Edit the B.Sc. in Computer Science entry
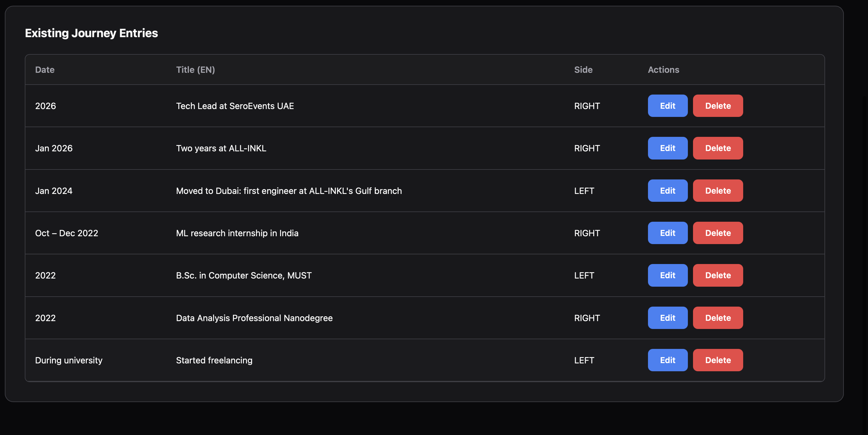The height and width of the screenshot is (435, 868). tap(668, 275)
